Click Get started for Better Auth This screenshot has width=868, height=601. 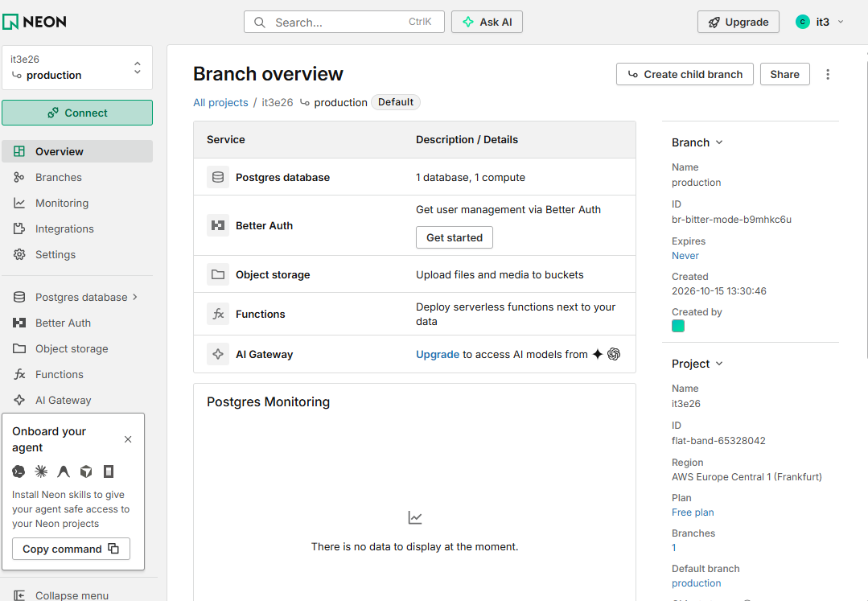tap(454, 237)
